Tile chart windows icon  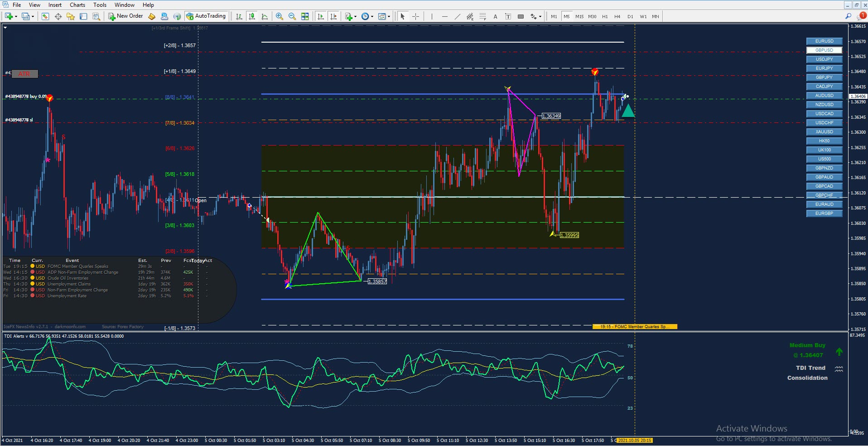point(305,16)
